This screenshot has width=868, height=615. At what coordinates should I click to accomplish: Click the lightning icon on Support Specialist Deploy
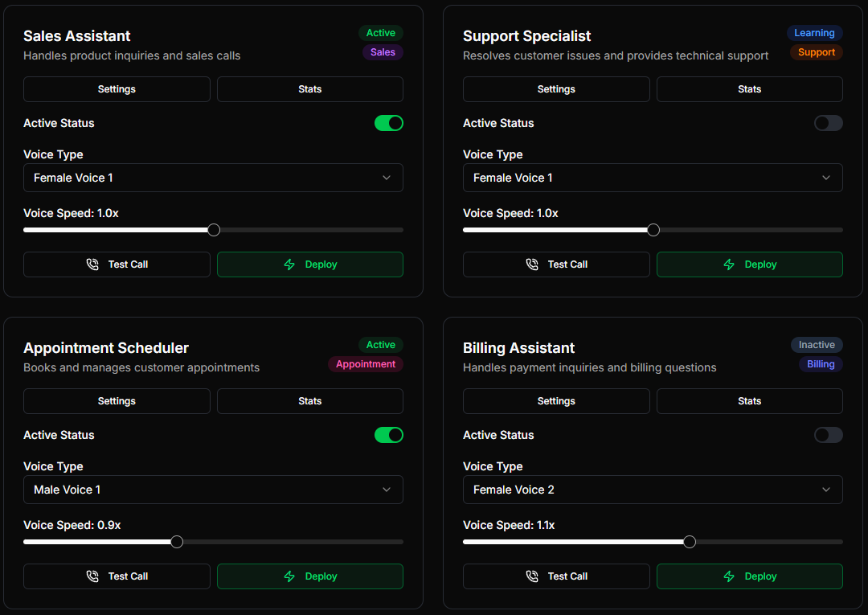729,264
